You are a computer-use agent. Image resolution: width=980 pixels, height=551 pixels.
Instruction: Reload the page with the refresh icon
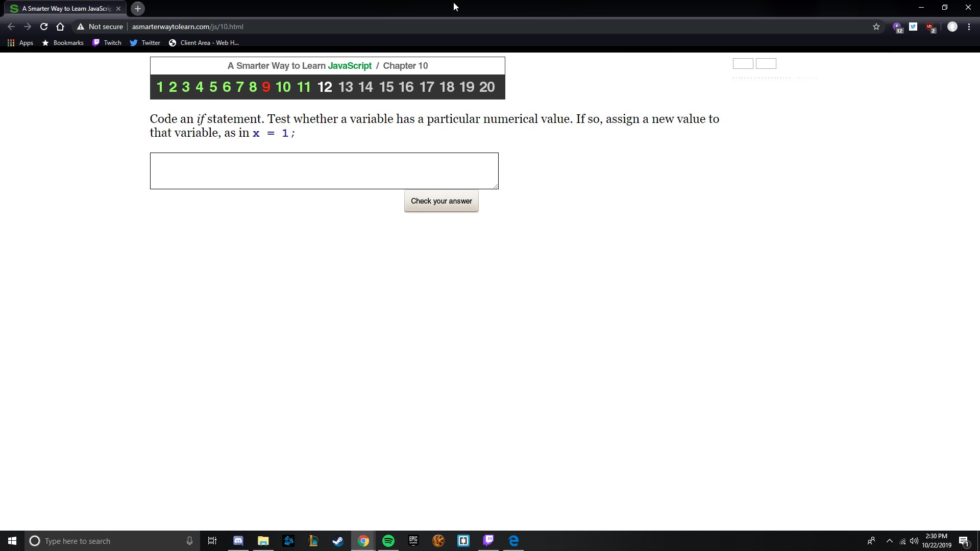pos(44,27)
